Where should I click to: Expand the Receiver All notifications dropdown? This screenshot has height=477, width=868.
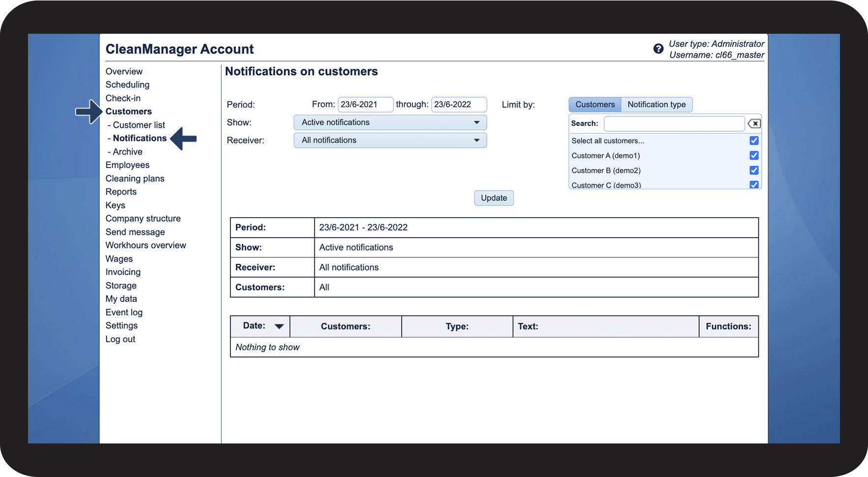390,140
